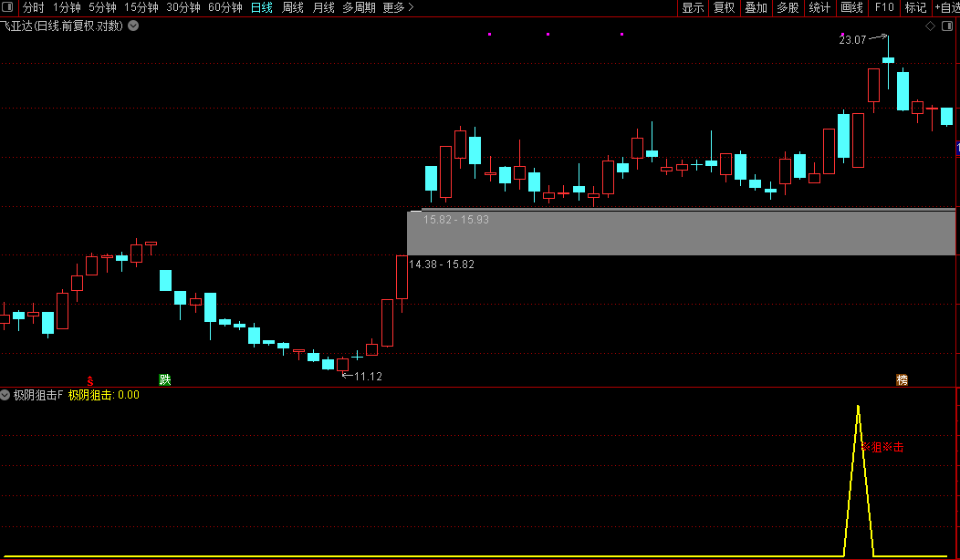Select the 日线 daily chart tab
Image resolution: width=960 pixels, height=560 pixels.
click(261, 7)
